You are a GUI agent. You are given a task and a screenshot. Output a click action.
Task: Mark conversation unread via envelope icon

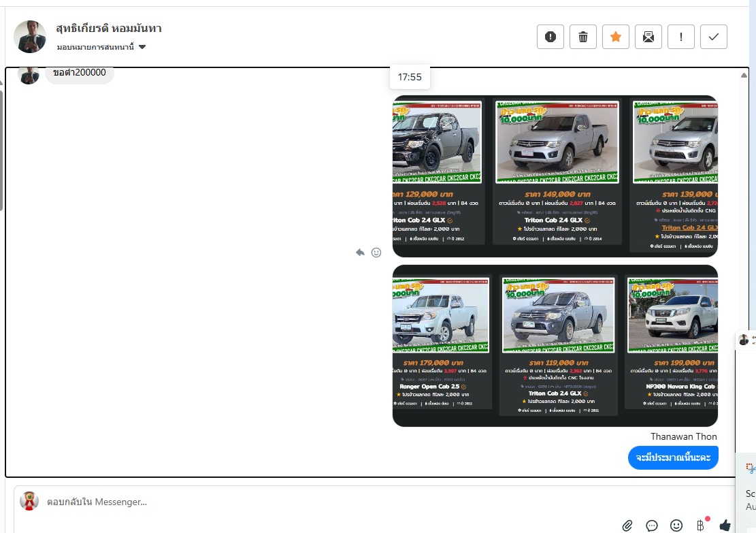pyautogui.click(x=648, y=37)
